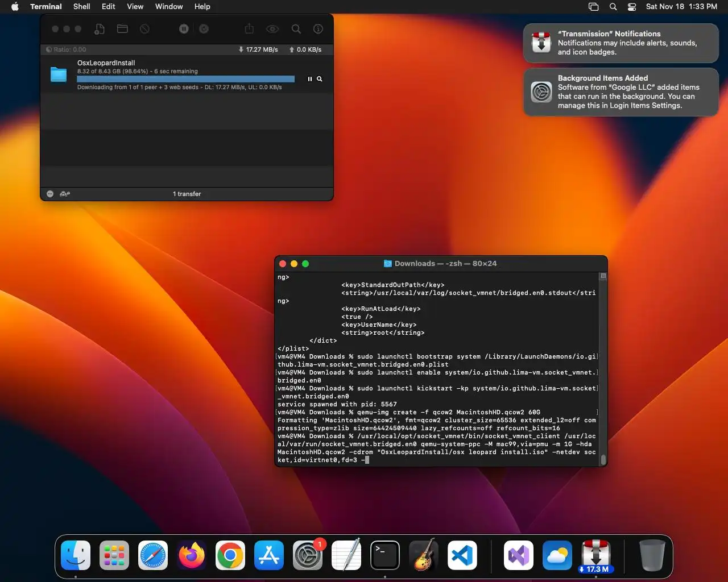Open Firefox from the Dock
The image size is (728, 582).
tap(192, 555)
